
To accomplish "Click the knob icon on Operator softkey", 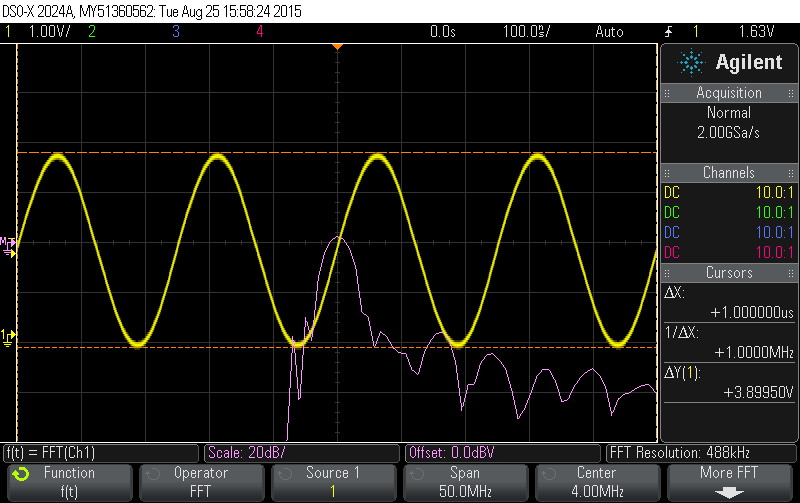I will (153, 474).
